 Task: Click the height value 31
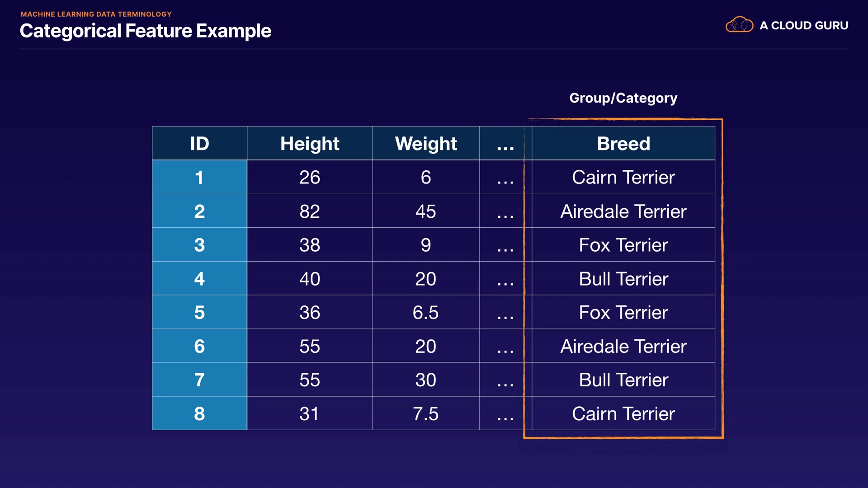[x=310, y=413]
